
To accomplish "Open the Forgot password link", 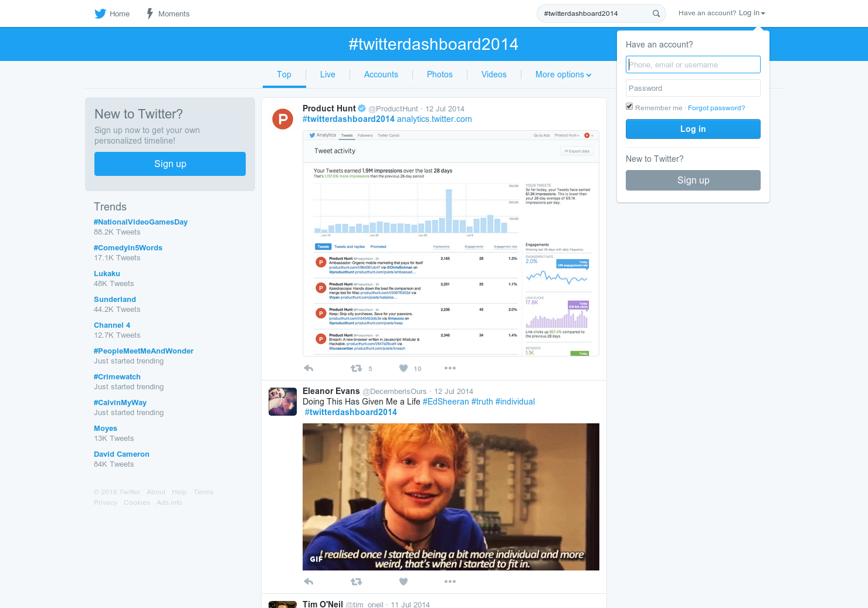I will [x=716, y=108].
